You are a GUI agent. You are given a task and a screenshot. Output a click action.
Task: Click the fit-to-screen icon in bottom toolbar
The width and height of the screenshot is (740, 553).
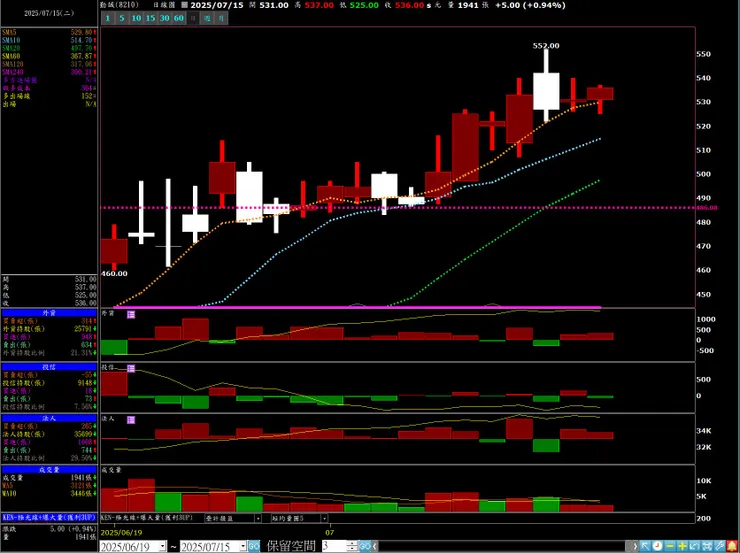point(707,546)
